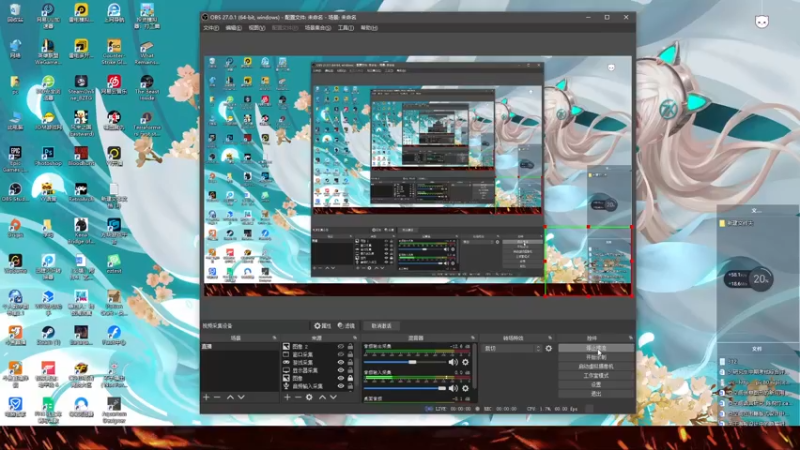Start the virtual camera (启动虚拟摄像机)
The width and height of the screenshot is (800, 450).
pos(596,366)
